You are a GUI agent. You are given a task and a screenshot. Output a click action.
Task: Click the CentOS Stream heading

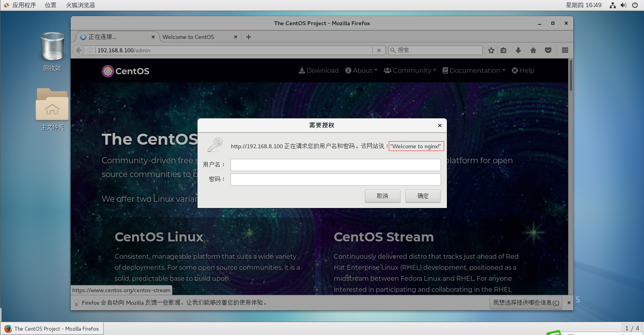tap(384, 237)
